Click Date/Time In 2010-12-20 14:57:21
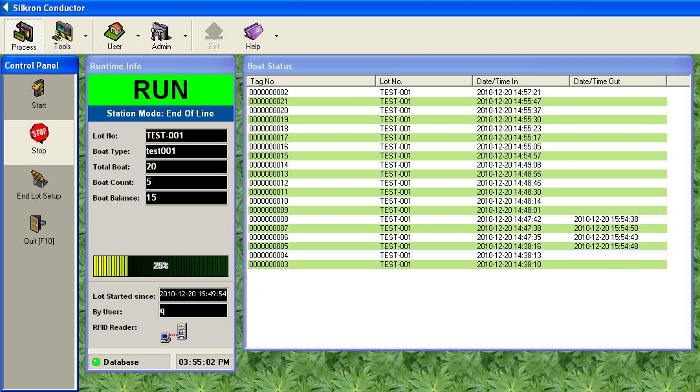This screenshot has width=700, height=392. pos(509,92)
